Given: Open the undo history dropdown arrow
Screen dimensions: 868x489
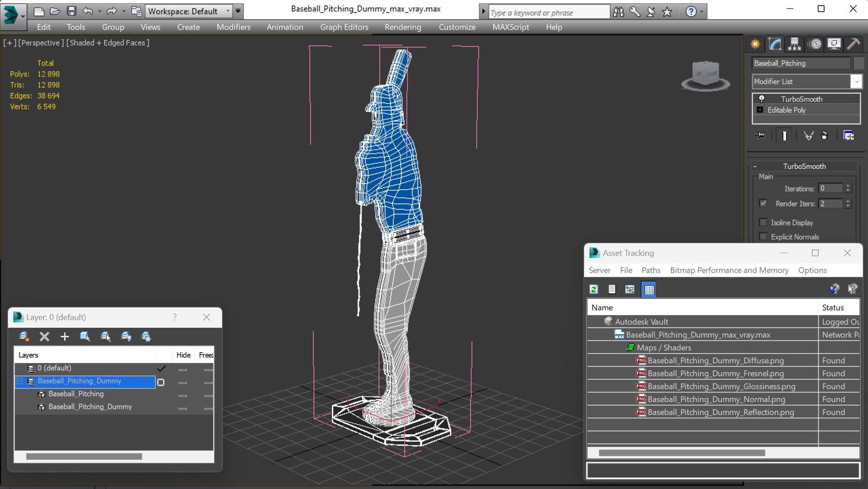Looking at the screenshot, I should coord(100,11).
